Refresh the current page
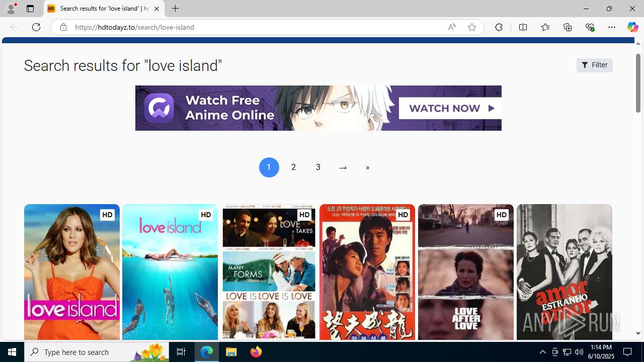Viewport: 644px width, 362px height. (x=36, y=27)
